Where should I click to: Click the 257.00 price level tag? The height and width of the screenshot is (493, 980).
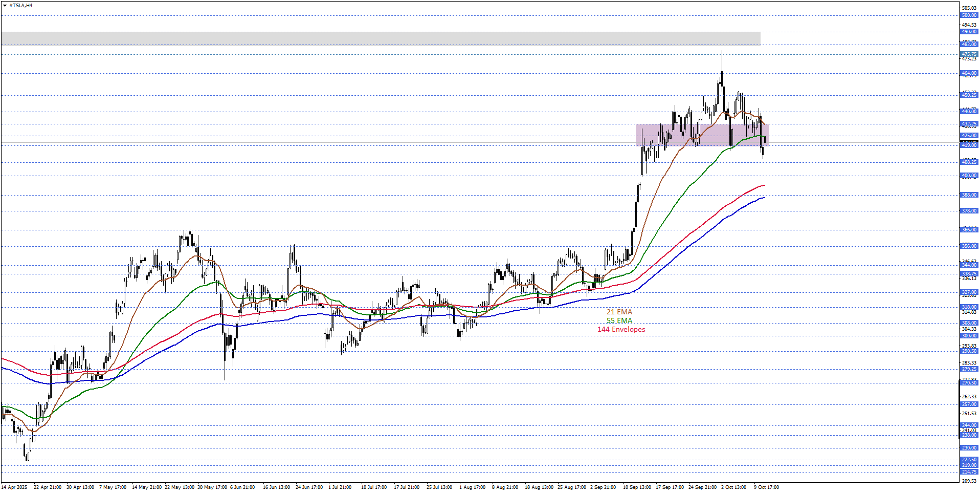(x=969, y=404)
